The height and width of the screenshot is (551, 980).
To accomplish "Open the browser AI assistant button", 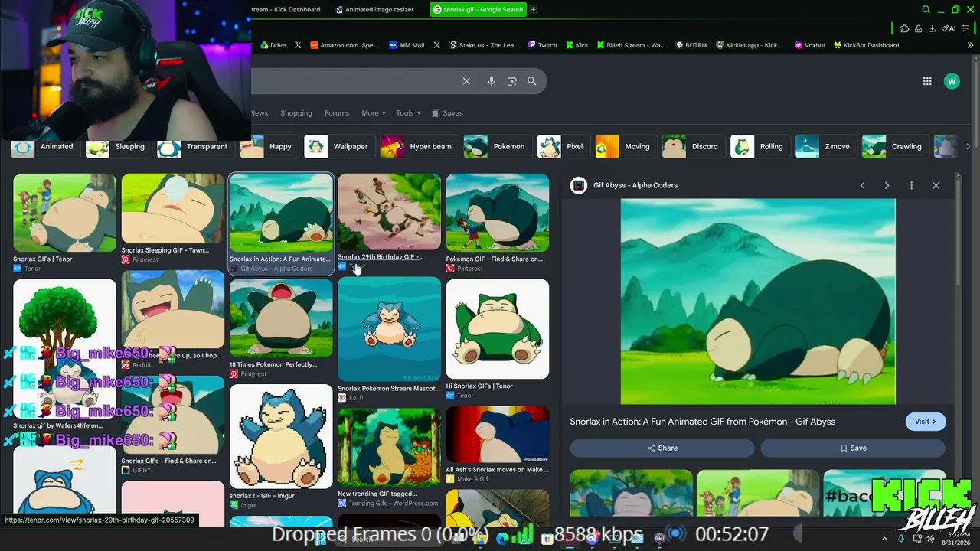I will [949, 29].
